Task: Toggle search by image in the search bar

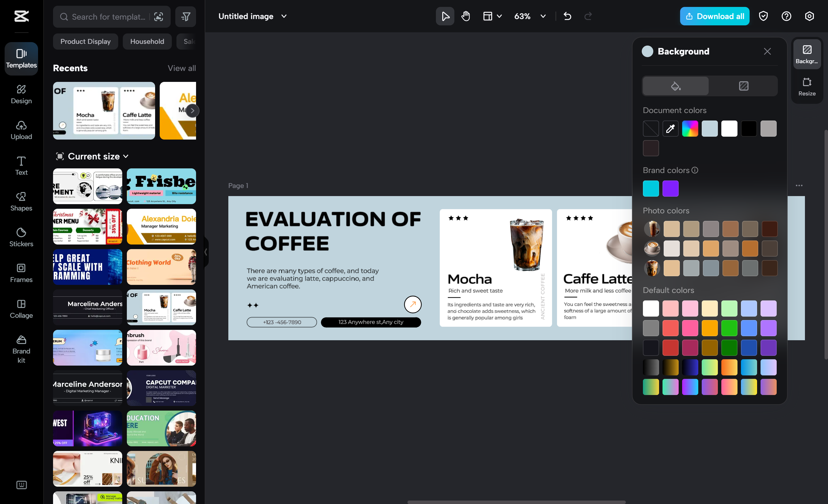Action: tap(158, 16)
